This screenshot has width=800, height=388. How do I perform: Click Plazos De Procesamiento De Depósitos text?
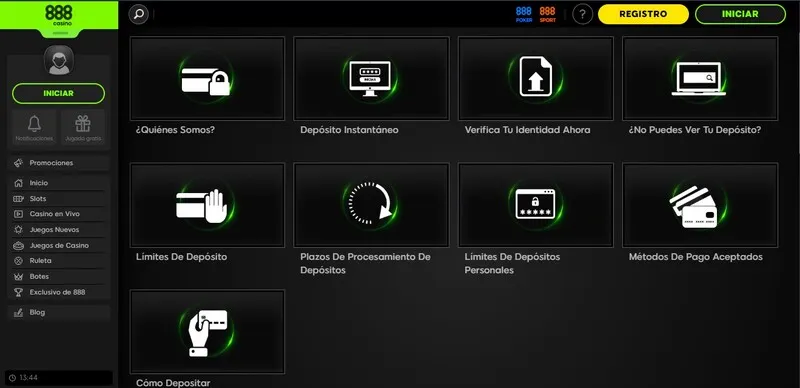pos(365,263)
